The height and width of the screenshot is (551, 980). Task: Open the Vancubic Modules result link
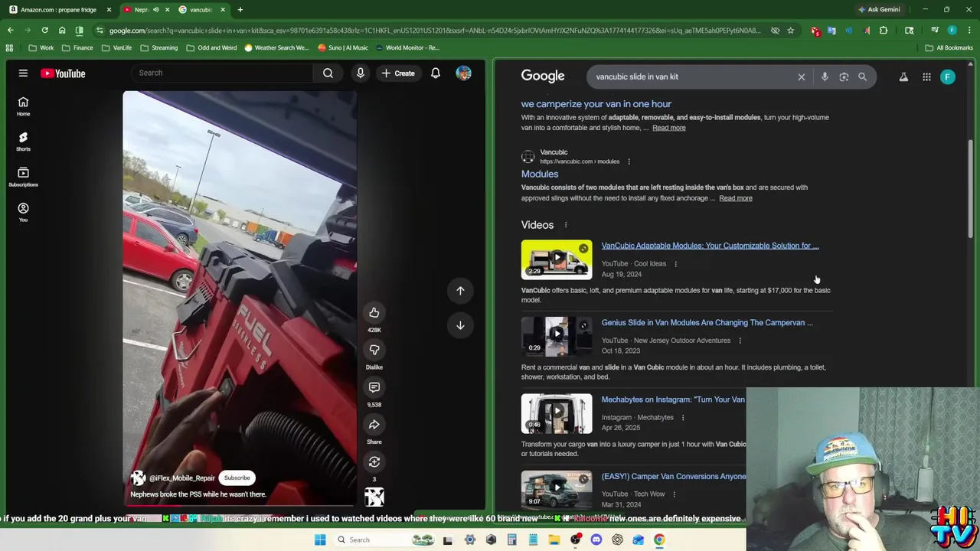coord(540,174)
